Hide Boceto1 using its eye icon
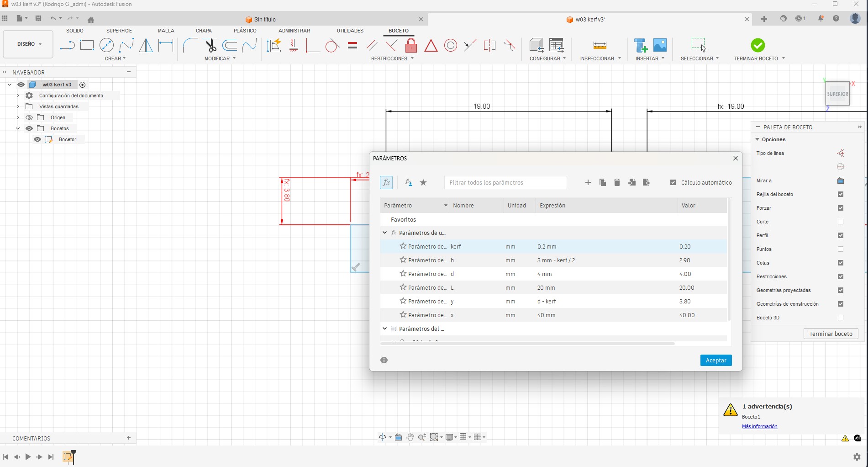868x467 pixels. click(37, 139)
